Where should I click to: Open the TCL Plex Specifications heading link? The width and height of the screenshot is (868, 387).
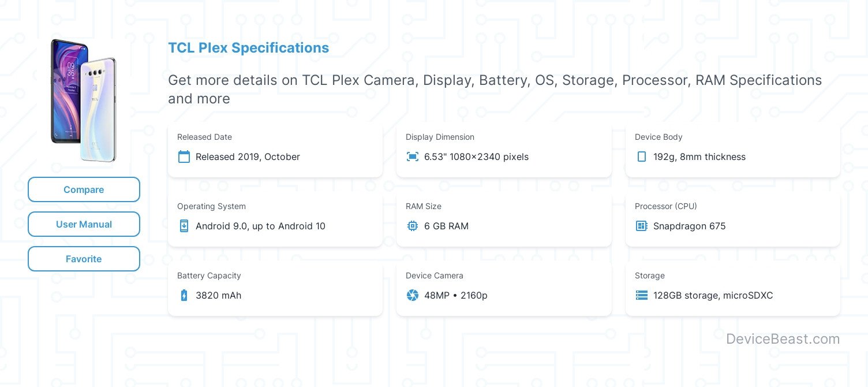click(x=248, y=48)
